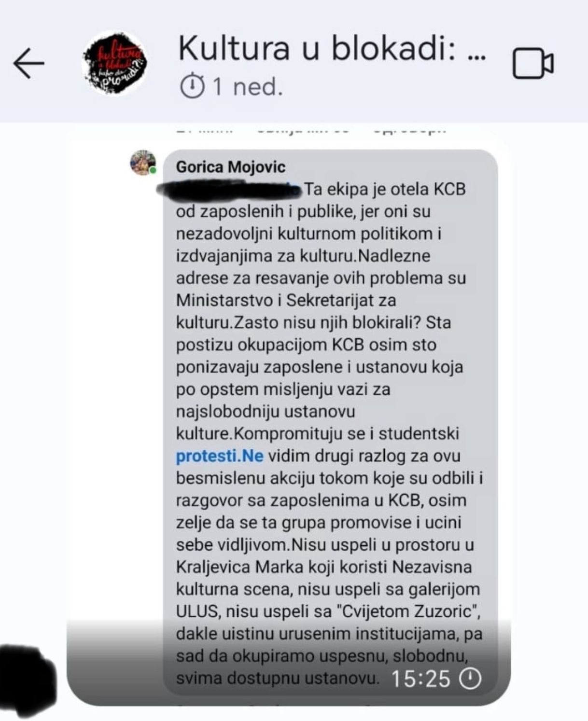Tap the redacted mention in the message
This screenshot has width=588, height=721.
point(230,189)
